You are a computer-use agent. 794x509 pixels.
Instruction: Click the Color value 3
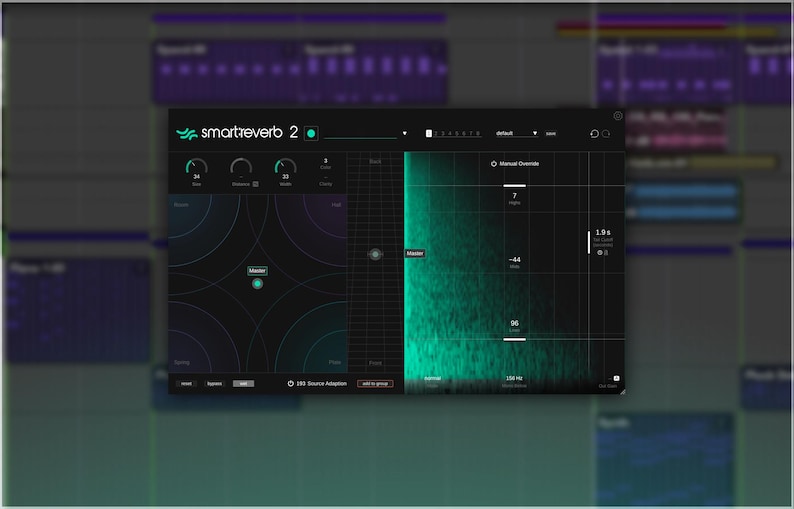click(326, 161)
